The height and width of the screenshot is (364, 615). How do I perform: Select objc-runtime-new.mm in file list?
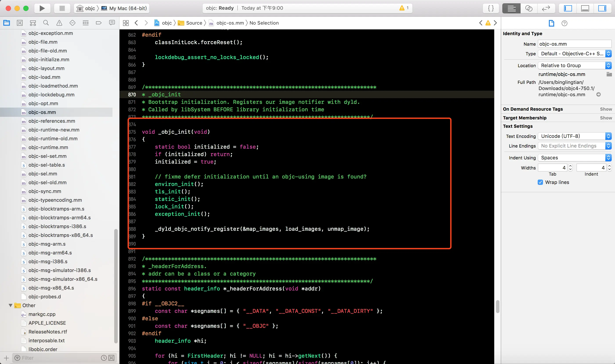[54, 130]
